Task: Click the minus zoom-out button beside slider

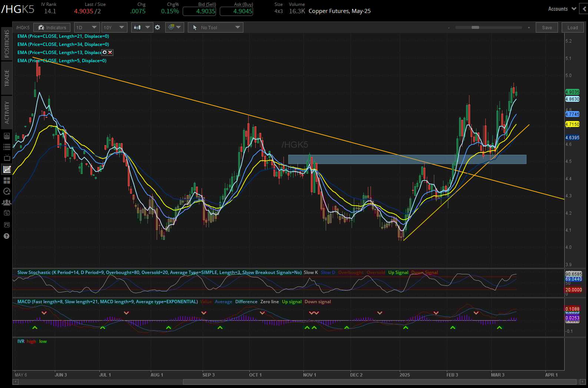Action: [x=449, y=27]
